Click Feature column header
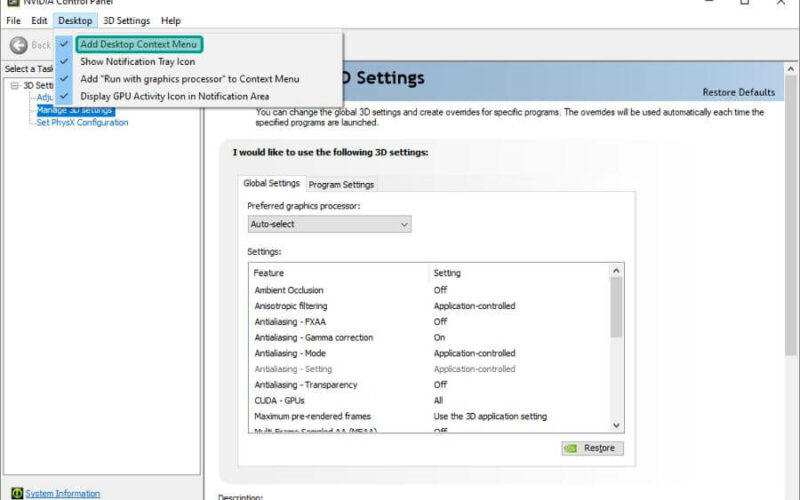 (339, 273)
